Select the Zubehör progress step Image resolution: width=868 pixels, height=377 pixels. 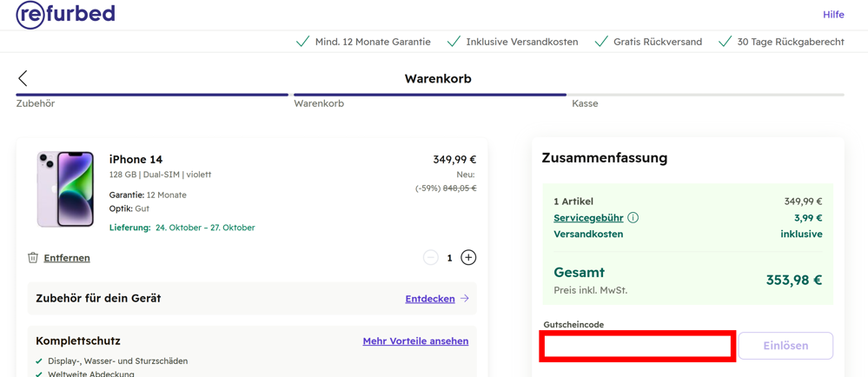click(36, 103)
